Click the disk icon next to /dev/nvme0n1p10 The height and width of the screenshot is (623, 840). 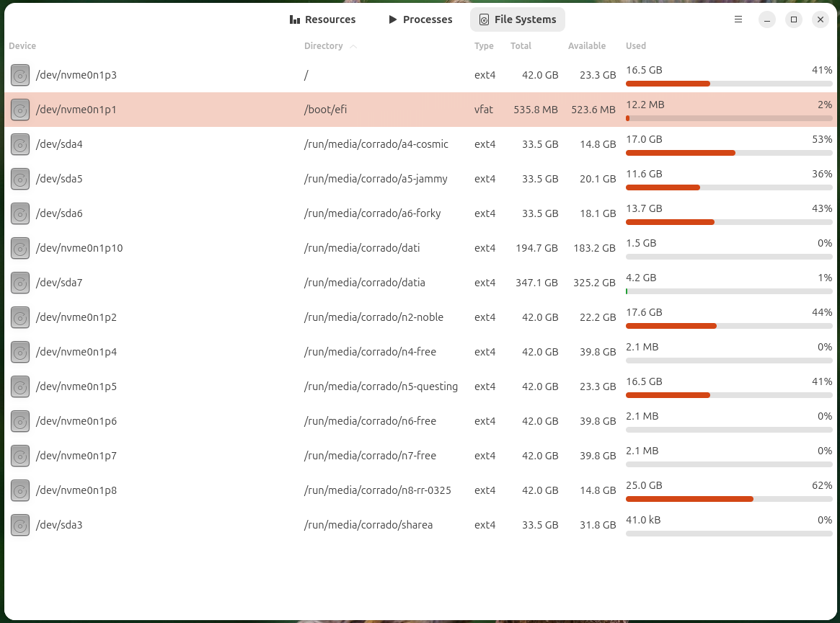(20, 248)
